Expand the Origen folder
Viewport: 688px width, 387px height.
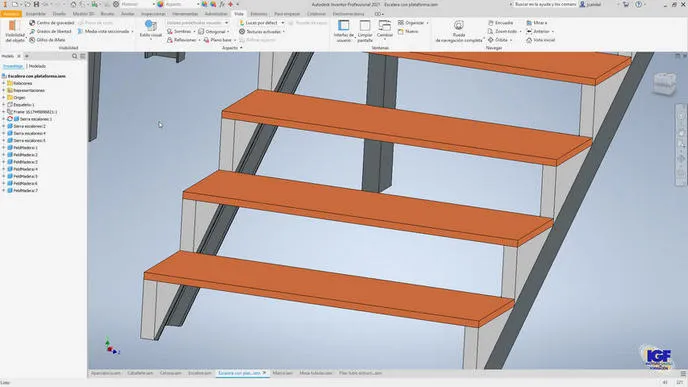(x=4, y=97)
